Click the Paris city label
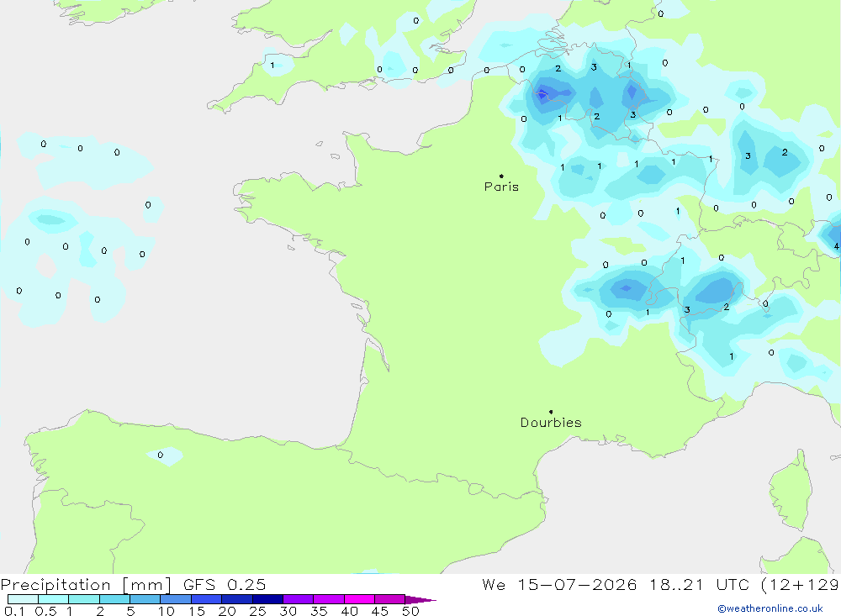This screenshot has height=616, width=841. pyautogui.click(x=501, y=187)
